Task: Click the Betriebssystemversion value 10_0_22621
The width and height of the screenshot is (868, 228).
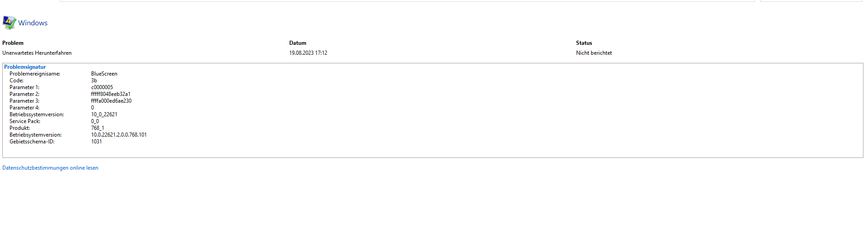Action: tap(104, 114)
